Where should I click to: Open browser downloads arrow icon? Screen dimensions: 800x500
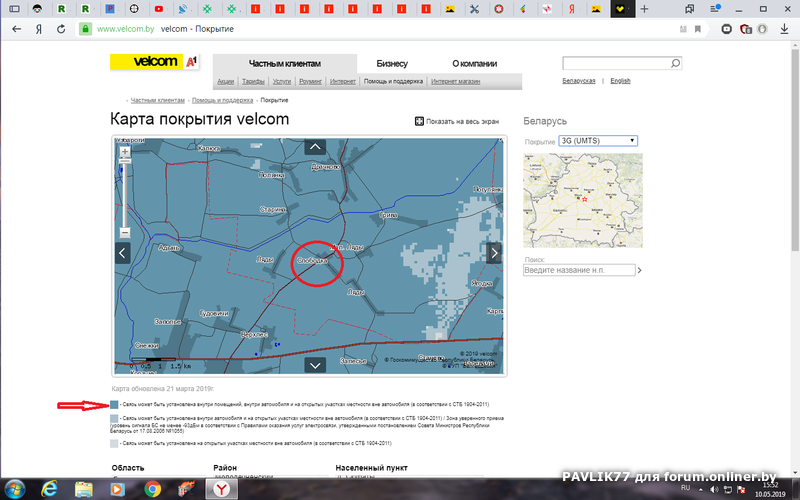point(784,29)
